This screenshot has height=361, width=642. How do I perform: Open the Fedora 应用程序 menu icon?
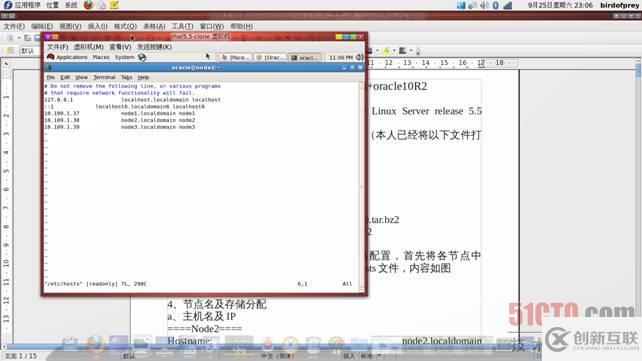coord(7,5)
